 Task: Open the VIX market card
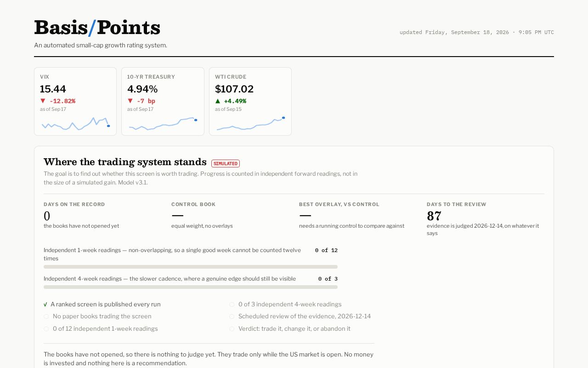tap(75, 102)
